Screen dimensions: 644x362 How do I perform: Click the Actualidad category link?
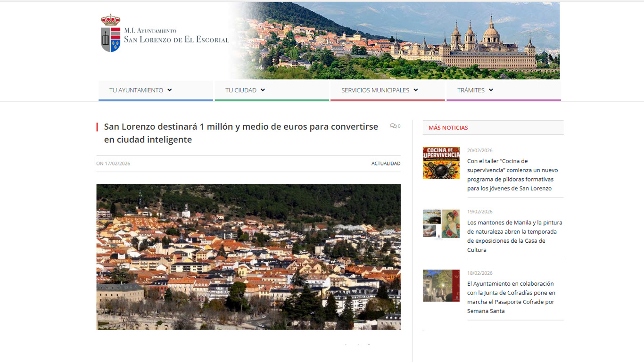click(386, 164)
